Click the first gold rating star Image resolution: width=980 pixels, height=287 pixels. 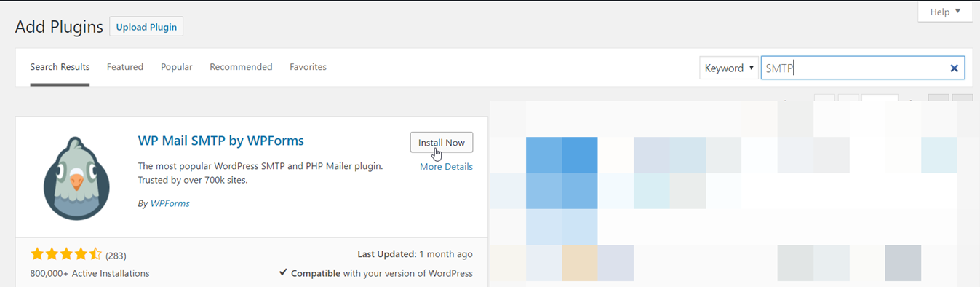pos(37,255)
